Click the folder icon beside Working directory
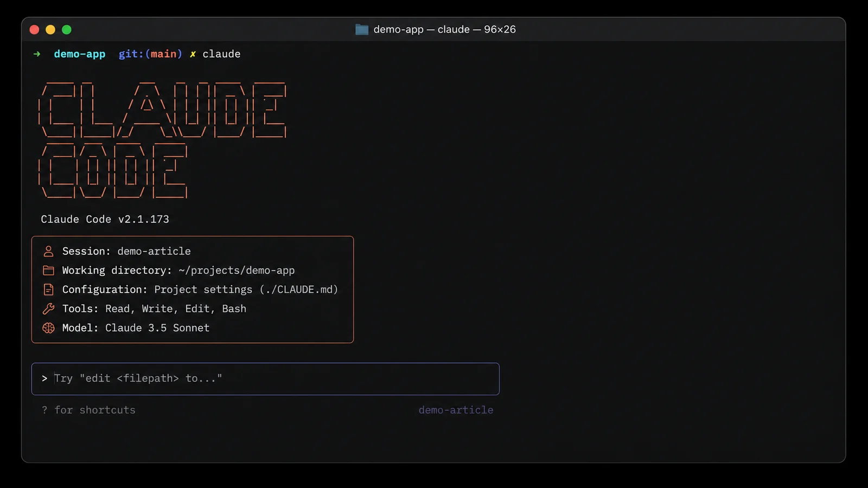The image size is (868, 488). (x=48, y=270)
